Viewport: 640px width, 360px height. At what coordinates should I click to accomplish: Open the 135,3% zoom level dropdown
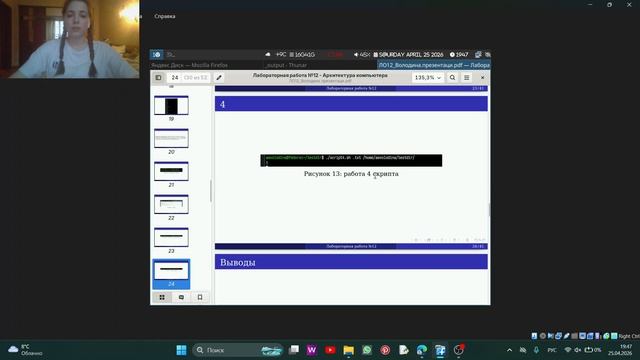point(428,78)
